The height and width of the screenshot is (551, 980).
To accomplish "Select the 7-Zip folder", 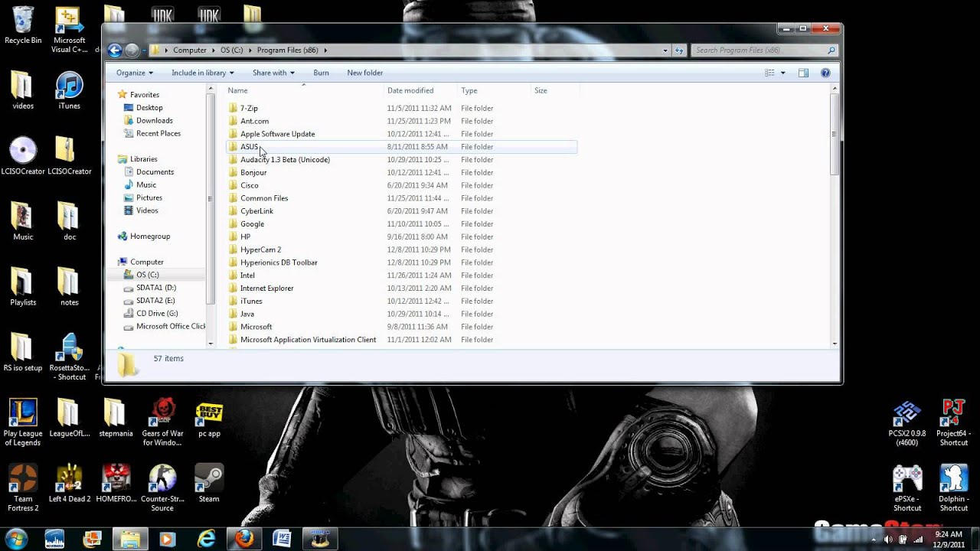I will (402, 109).
